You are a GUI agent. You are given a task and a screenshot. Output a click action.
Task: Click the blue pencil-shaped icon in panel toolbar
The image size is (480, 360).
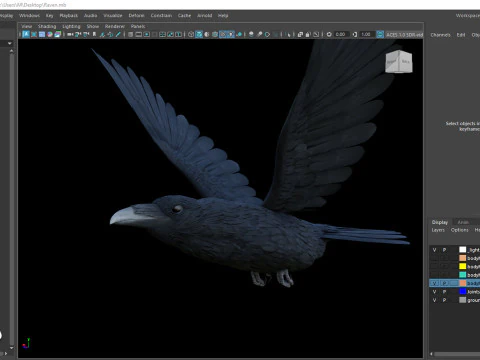118,34
